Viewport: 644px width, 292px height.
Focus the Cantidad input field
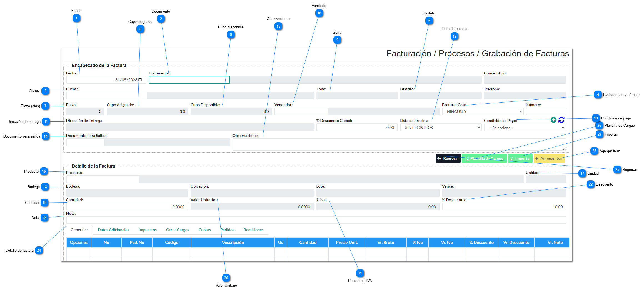point(127,206)
